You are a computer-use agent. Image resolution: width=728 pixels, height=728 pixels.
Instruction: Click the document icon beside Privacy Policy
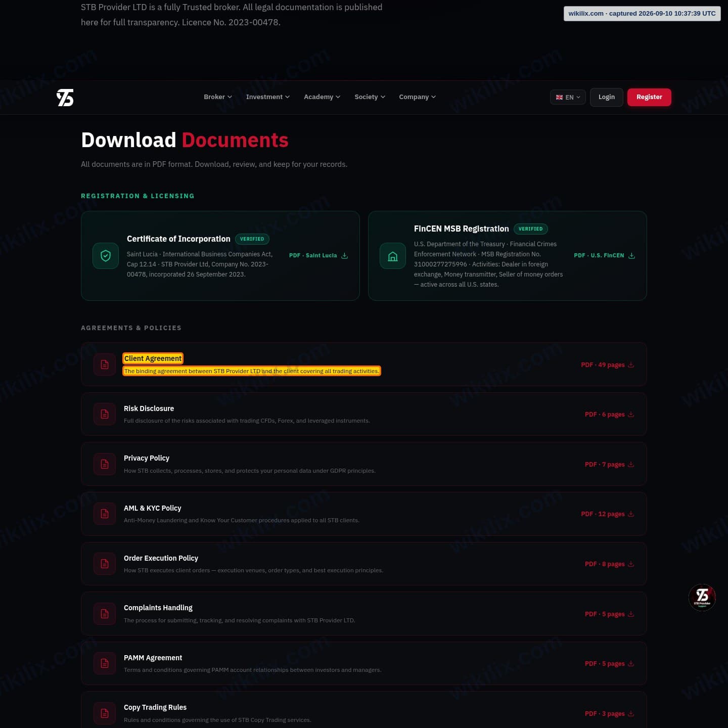point(105,464)
